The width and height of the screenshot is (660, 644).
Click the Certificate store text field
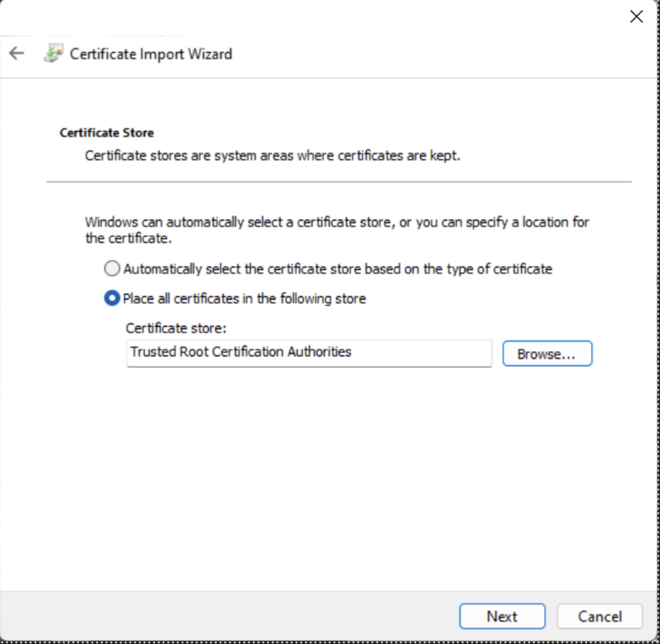[309, 353]
